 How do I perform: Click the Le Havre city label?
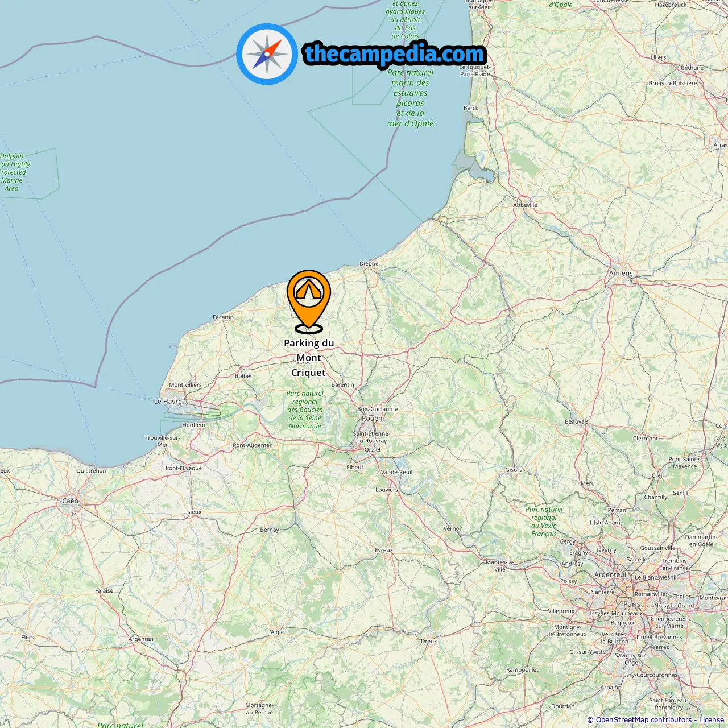(x=168, y=401)
